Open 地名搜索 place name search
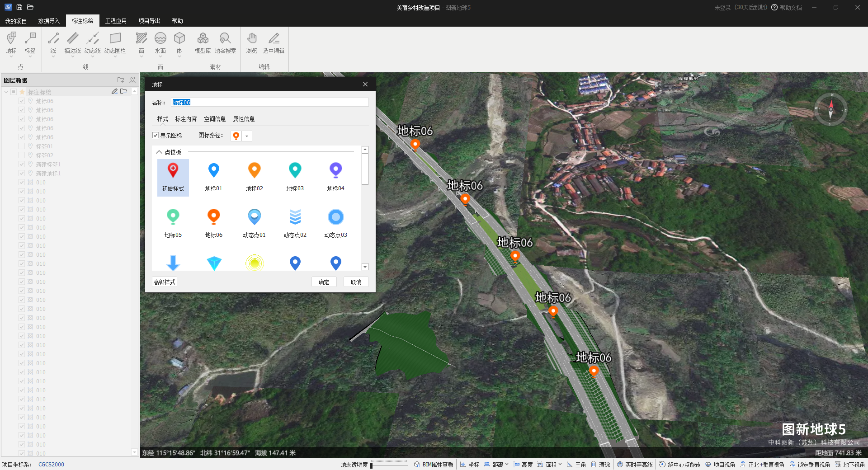The width and height of the screenshot is (868, 470). pyautogui.click(x=225, y=43)
